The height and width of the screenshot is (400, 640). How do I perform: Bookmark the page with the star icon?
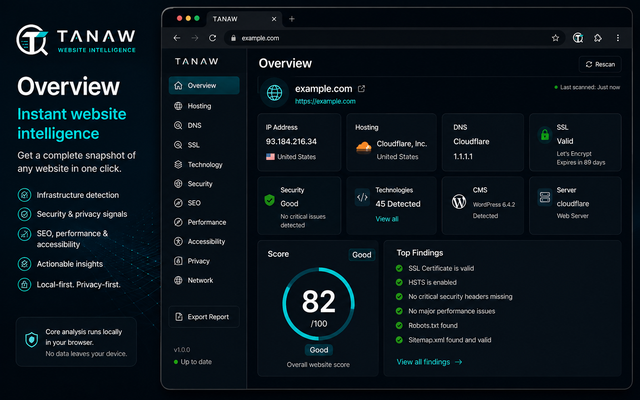pyautogui.click(x=555, y=38)
